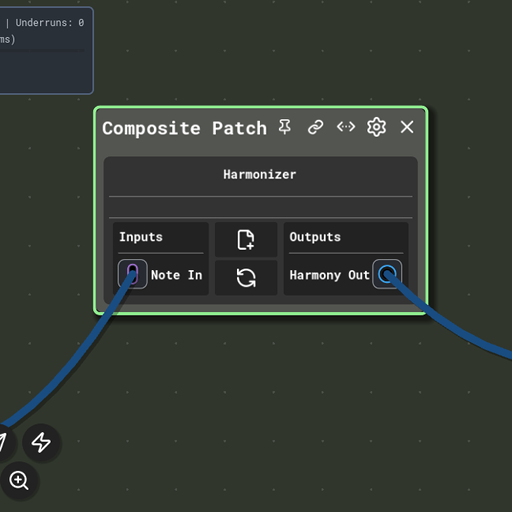
Task: Click the Outputs section header
Action: click(x=315, y=237)
